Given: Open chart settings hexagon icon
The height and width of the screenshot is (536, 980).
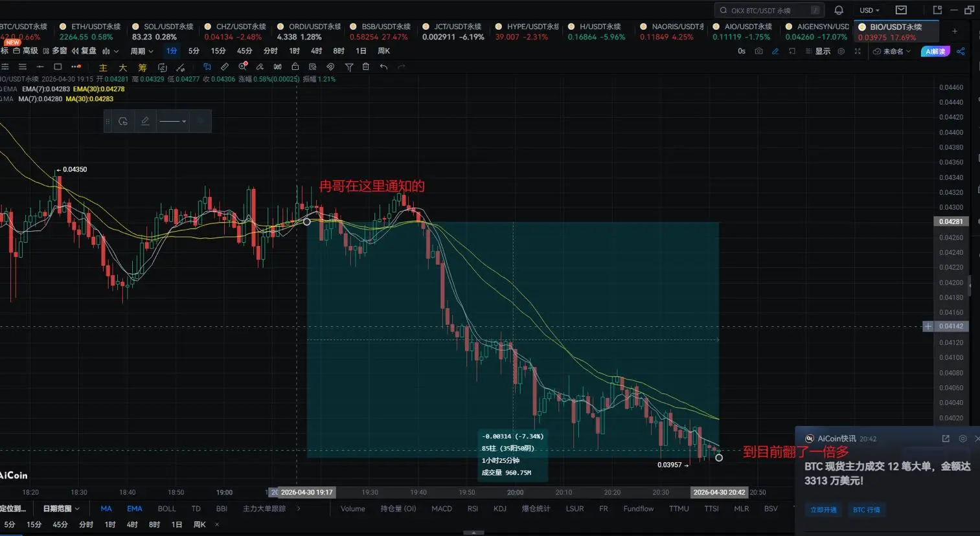Looking at the screenshot, I should 841,51.
